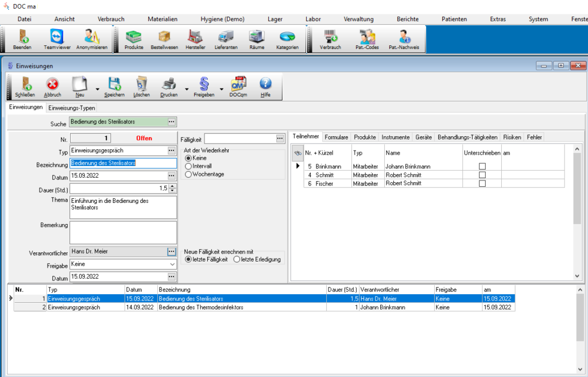Expand the Neu dropdown arrow
Viewport: 588px width, 377px height.
coord(98,89)
